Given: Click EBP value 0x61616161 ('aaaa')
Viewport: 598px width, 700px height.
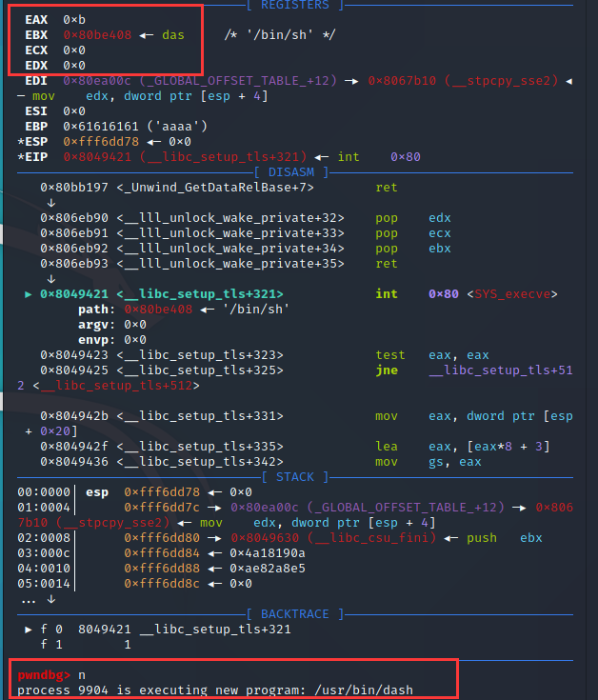Looking at the screenshot, I should (x=135, y=127).
